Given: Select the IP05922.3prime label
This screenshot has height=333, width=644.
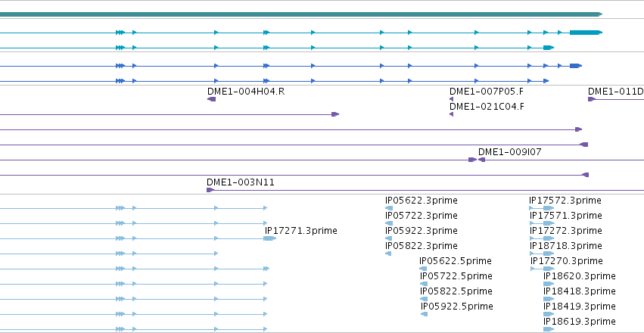Looking at the screenshot, I should pos(421,231).
